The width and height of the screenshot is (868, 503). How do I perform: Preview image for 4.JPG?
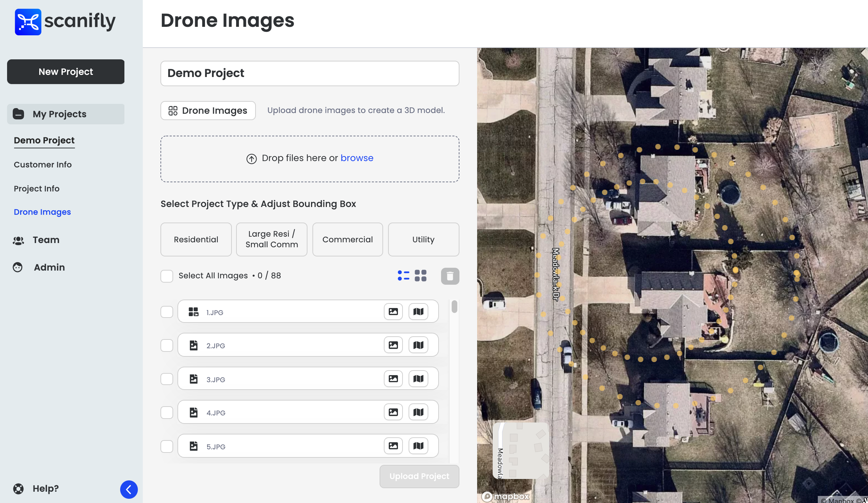(x=393, y=412)
